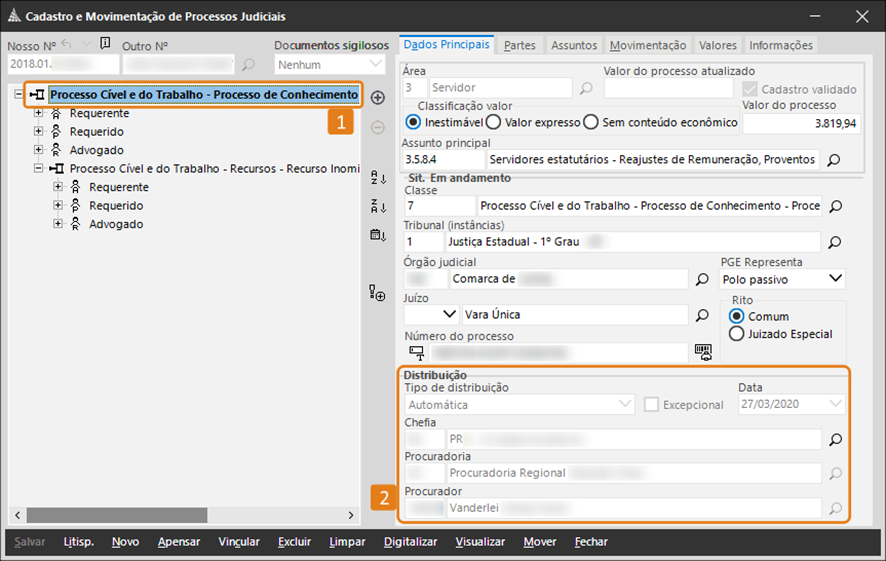Screen dimensions: 886x561
Task: Expand the first Requerente tree node
Action: (x=39, y=113)
